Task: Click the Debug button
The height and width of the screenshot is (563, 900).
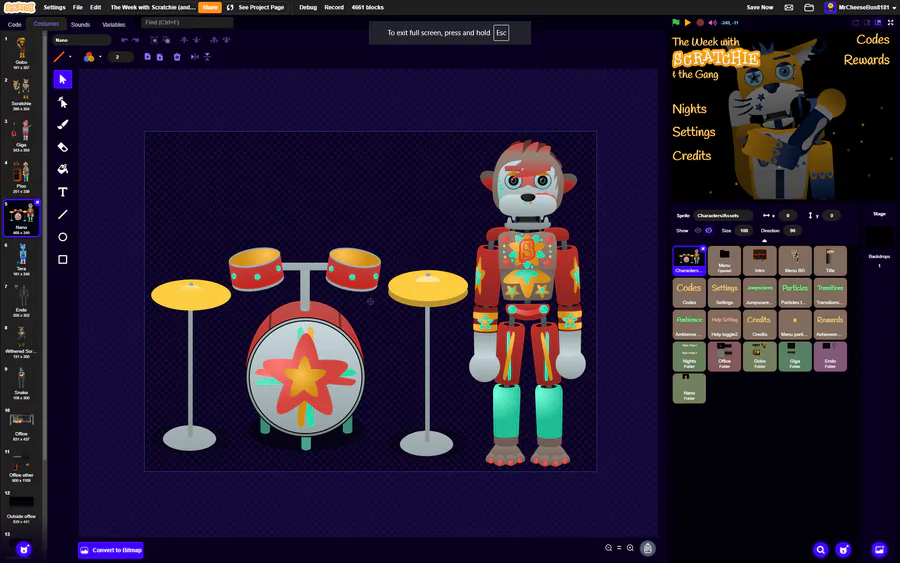Action: point(308,7)
